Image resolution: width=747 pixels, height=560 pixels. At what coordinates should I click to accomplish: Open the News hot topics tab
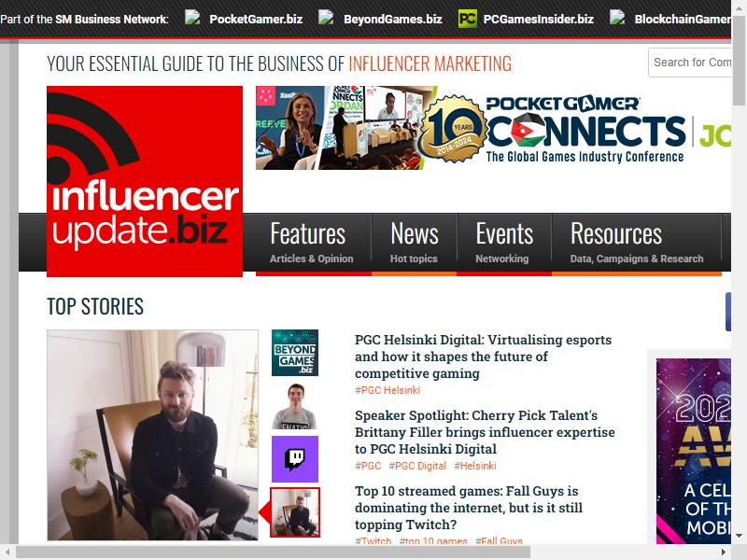point(414,243)
